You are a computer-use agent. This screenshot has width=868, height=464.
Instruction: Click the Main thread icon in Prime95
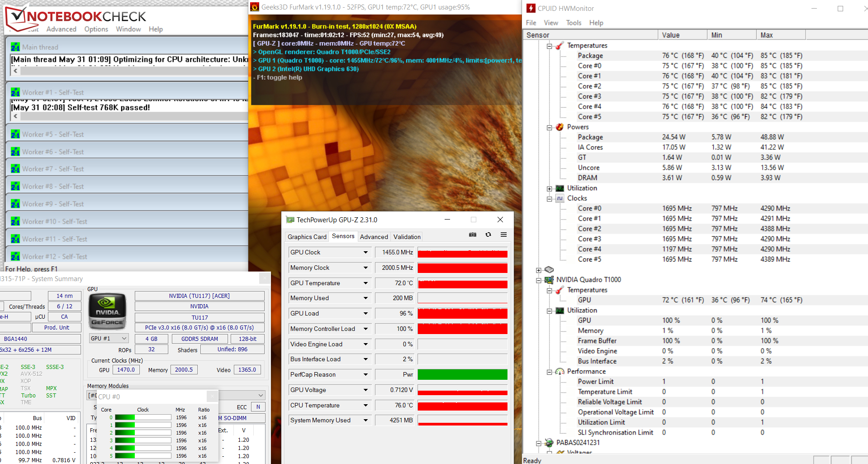[15, 47]
